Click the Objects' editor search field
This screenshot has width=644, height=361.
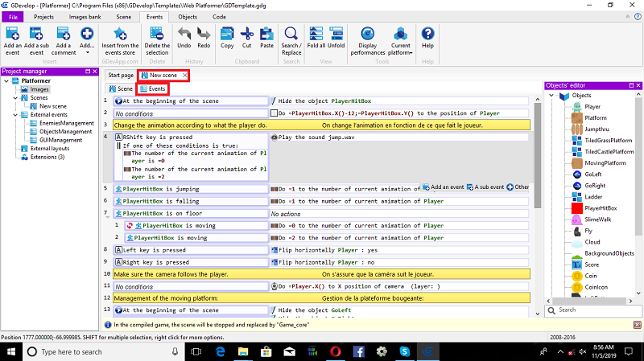coord(592,310)
